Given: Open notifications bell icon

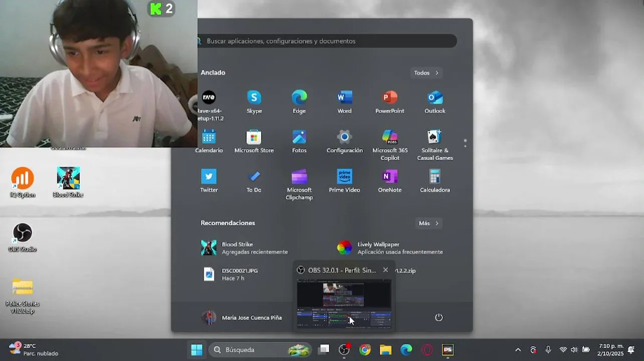Looking at the screenshot, I should (x=631, y=350).
